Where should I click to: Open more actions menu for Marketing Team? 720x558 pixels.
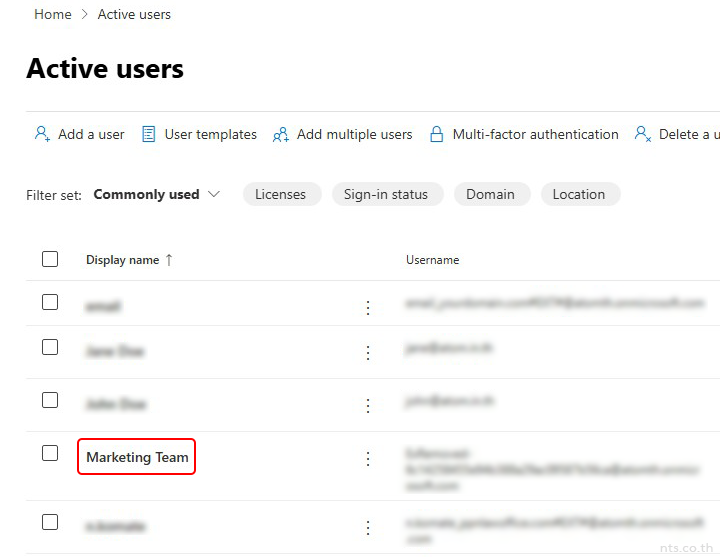pos(368,458)
